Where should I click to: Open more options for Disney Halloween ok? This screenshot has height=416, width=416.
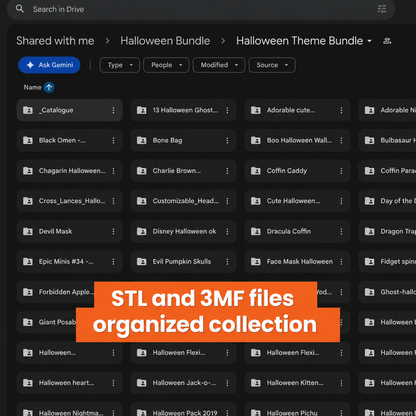pos(227,231)
